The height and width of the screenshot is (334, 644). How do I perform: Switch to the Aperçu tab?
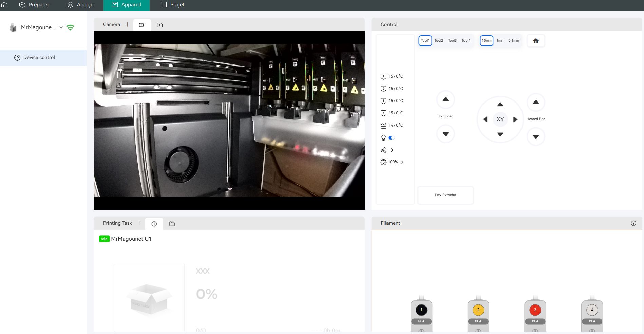(x=80, y=5)
